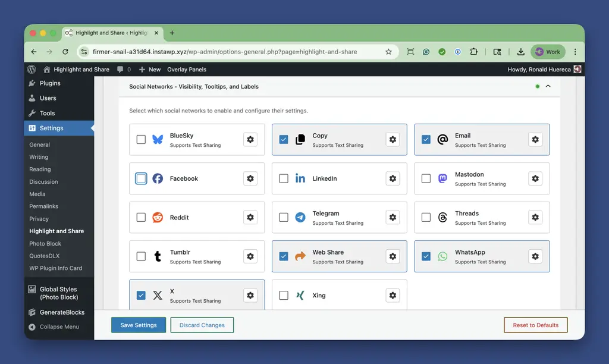Enable the Mastodon checkbox
This screenshot has width=609, height=364.
point(426,178)
